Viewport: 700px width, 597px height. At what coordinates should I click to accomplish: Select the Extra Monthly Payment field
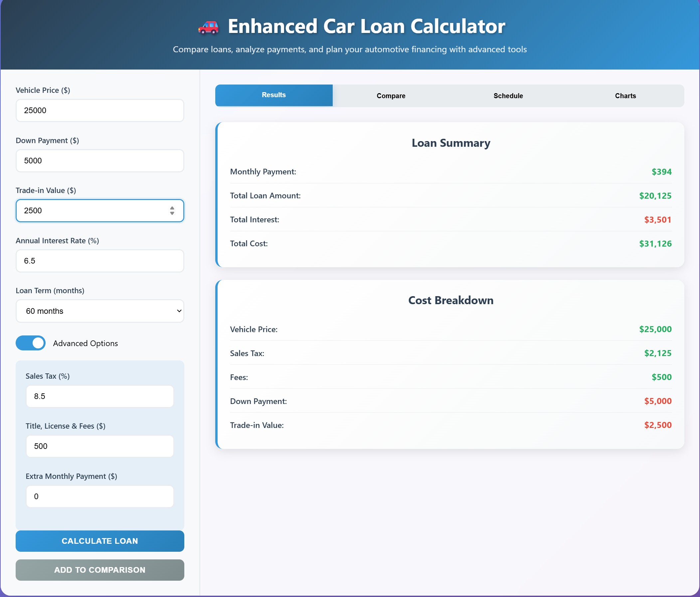[x=100, y=496]
